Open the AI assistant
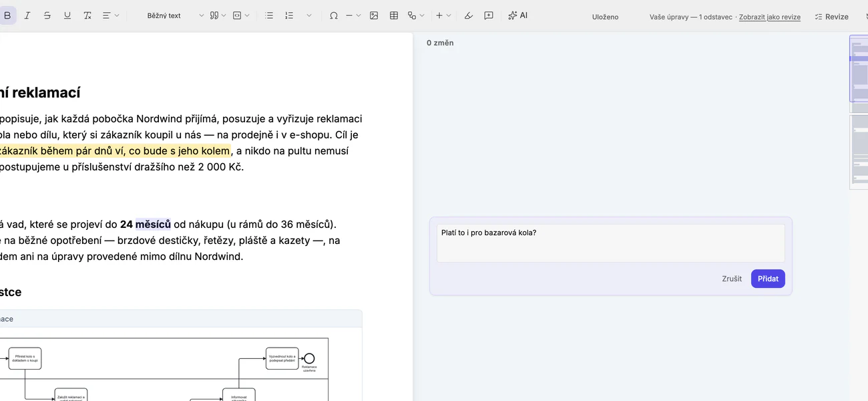Image resolution: width=868 pixels, height=401 pixels. point(517,15)
